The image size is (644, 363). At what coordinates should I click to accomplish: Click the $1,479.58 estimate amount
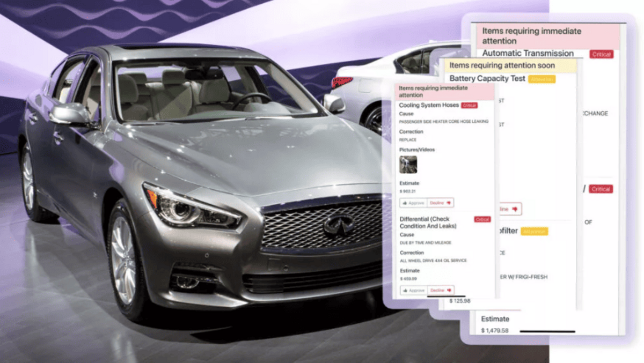coord(494,330)
